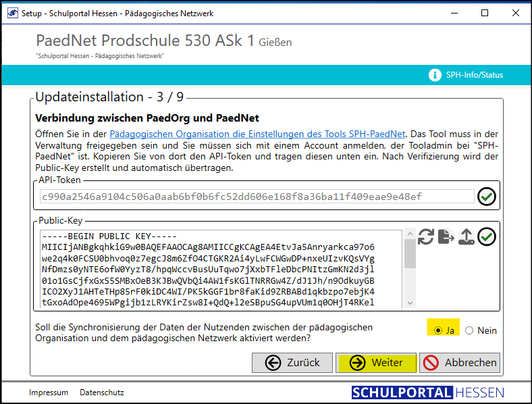Click the Public-Key verified checkmark icon
532x404 pixels.
pos(487,236)
